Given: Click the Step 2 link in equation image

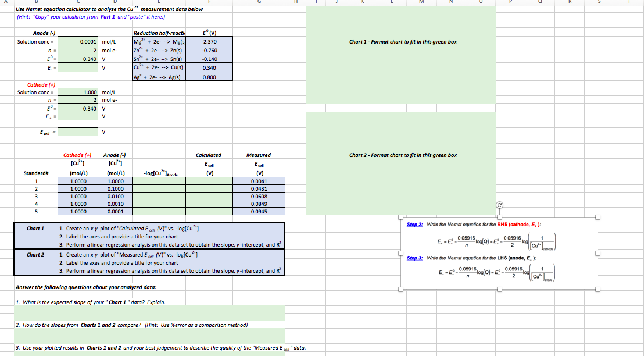Looking at the screenshot, I should 414,225.
